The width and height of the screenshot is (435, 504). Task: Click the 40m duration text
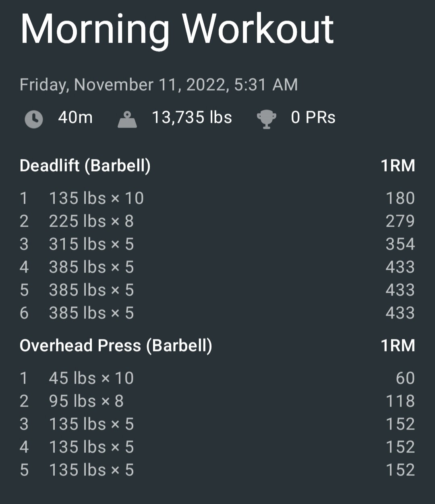(75, 118)
